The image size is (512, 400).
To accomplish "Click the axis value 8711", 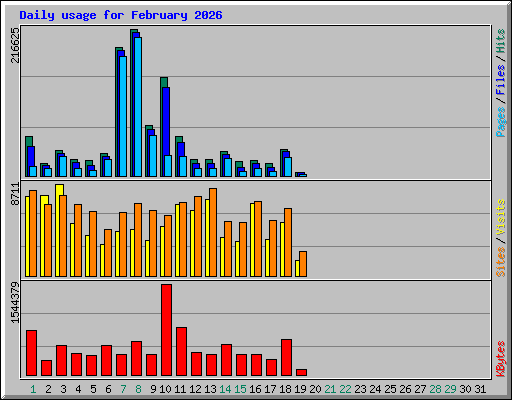I will click(15, 194).
